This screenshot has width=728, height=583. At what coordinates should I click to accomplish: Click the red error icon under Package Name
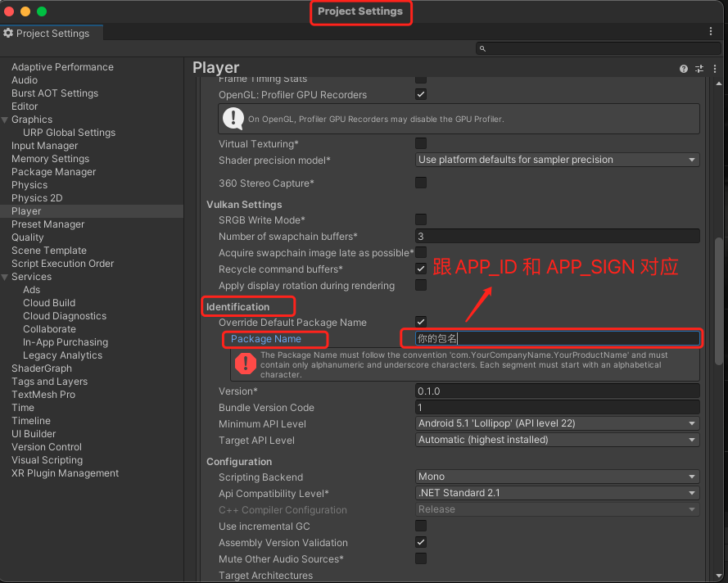245,364
